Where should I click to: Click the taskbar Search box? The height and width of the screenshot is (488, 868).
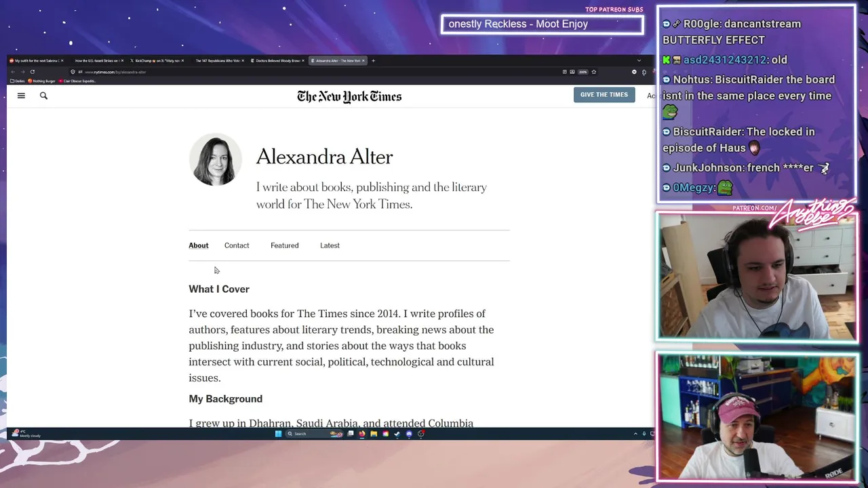(x=315, y=434)
